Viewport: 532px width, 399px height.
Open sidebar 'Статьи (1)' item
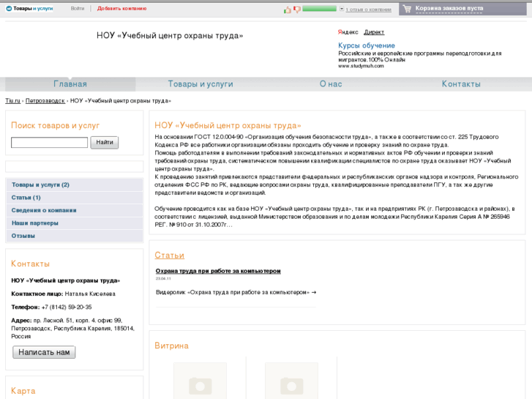(x=75, y=198)
